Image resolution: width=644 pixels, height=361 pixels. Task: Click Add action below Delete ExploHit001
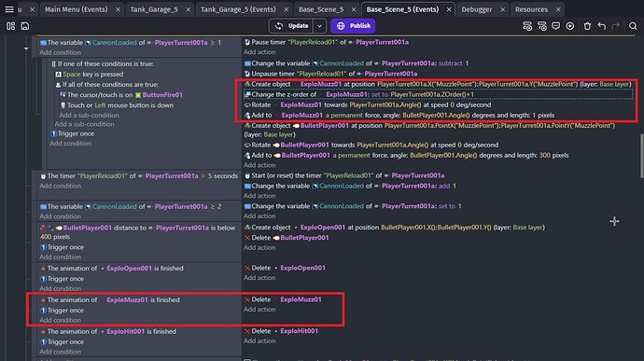click(259, 340)
